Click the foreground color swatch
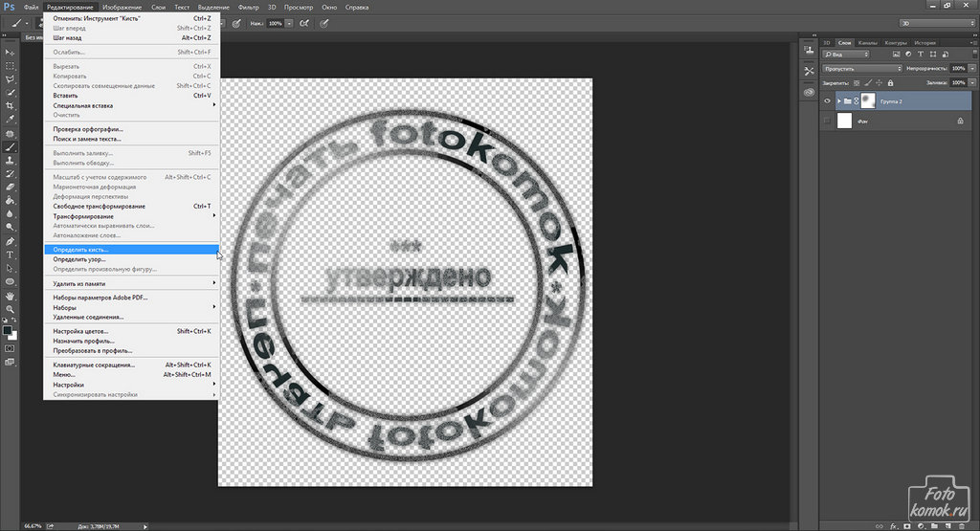This screenshot has width=980, height=531. click(x=7, y=330)
